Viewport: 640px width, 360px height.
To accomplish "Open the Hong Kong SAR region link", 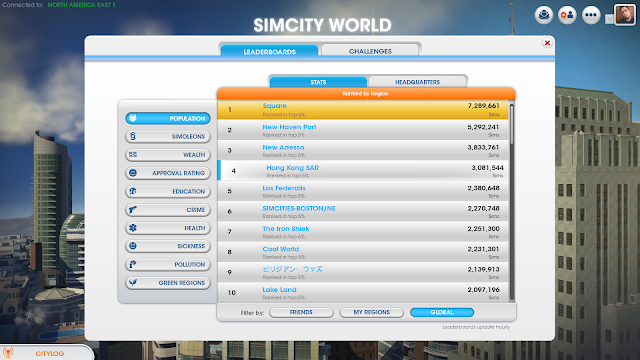I will coord(293,168).
